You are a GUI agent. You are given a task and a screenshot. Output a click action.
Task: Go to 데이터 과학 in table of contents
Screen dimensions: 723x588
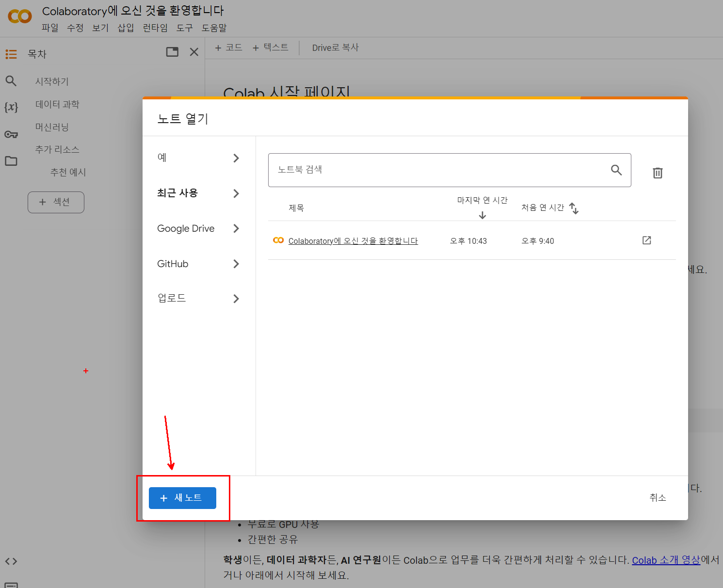[57, 104]
